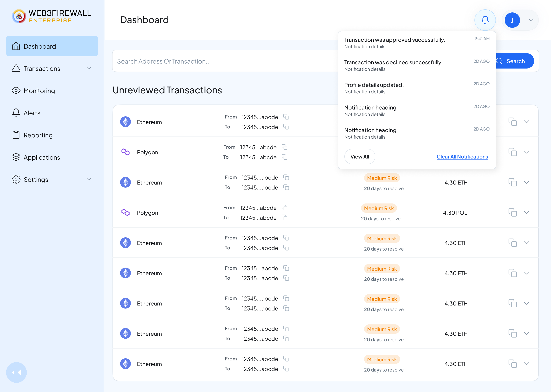This screenshot has width=551, height=392.
Task: Expand the Settings submenu chevron
Action: click(89, 179)
